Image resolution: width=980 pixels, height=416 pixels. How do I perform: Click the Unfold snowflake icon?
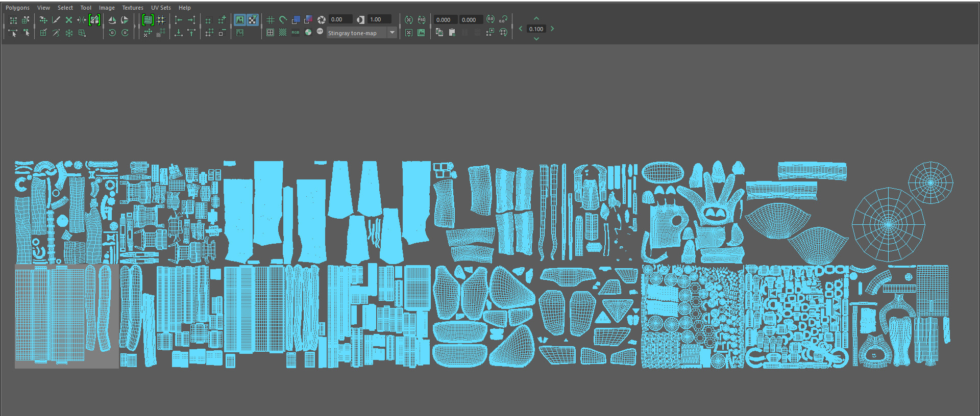click(69, 33)
